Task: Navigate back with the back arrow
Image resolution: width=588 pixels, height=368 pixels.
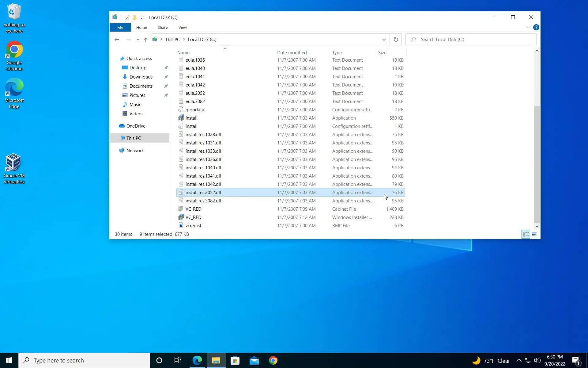Action: pos(117,40)
